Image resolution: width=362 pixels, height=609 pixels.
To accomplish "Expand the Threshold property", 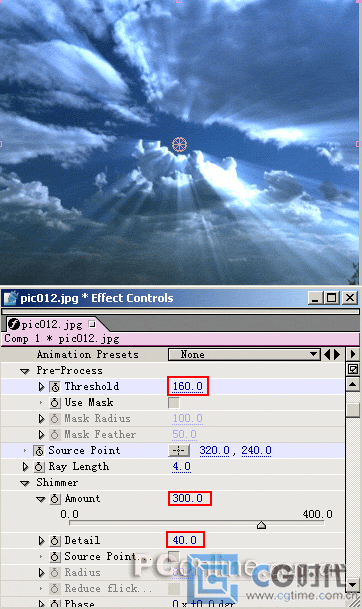I will click(41, 387).
